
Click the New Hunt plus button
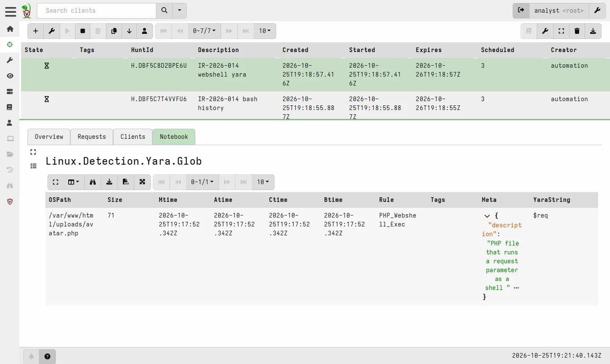point(36,31)
